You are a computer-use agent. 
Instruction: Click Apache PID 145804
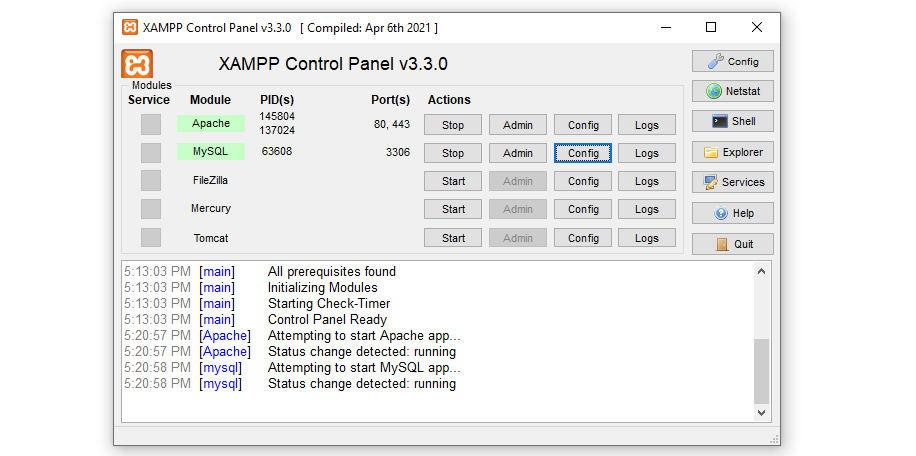click(x=277, y=116)
